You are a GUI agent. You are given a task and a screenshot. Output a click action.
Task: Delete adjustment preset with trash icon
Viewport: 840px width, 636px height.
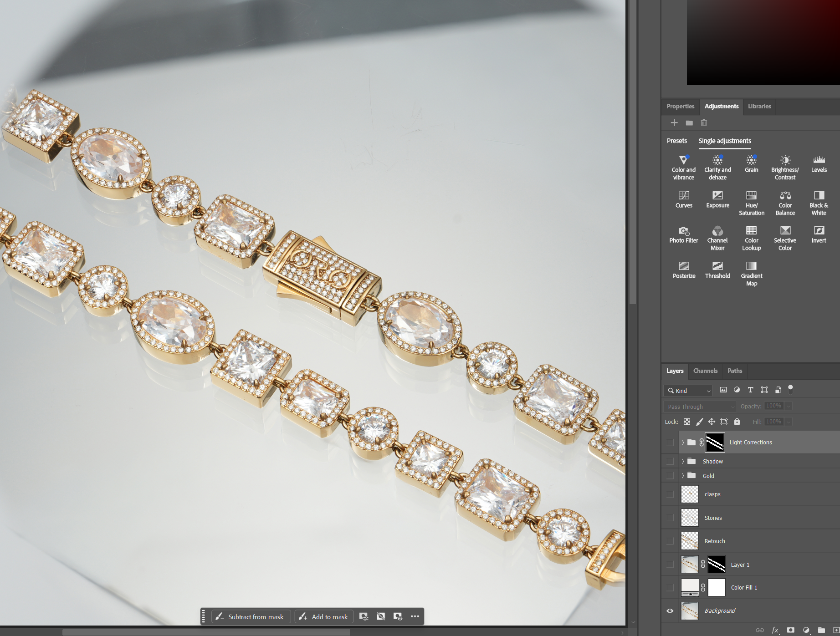704,123
